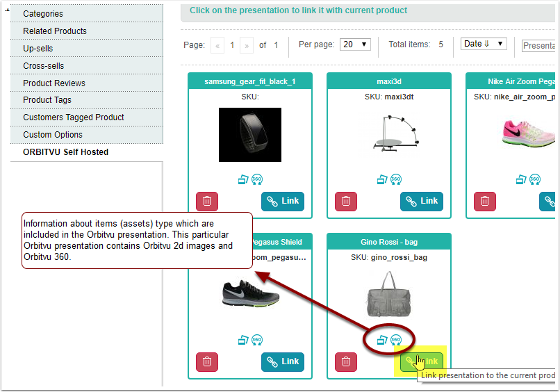Click the 2D images icon on Pegasus Shield card
This screenshot has height=392, width=560.
coord(243,340)
